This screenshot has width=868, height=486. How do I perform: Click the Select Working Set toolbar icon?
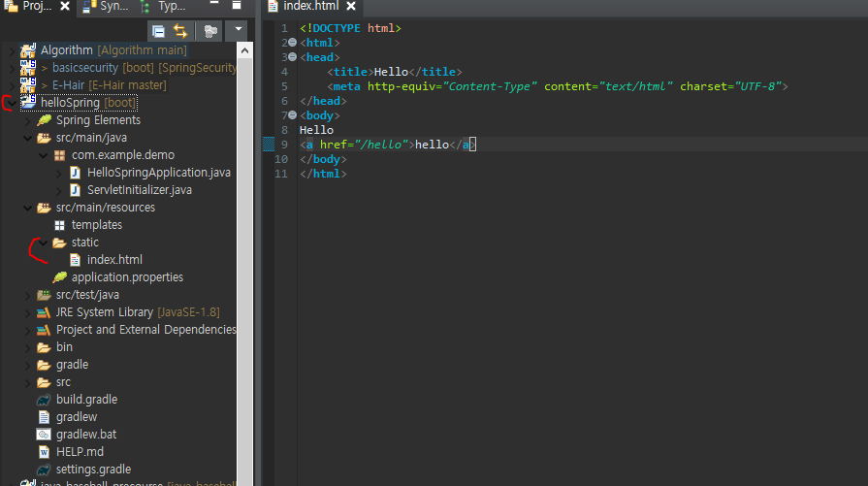[210, 31]
